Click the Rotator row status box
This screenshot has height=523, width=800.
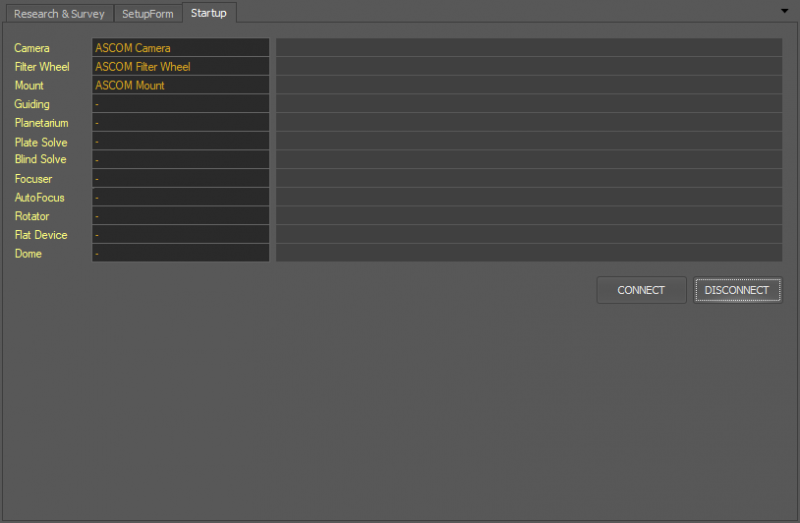click(529, 216)
